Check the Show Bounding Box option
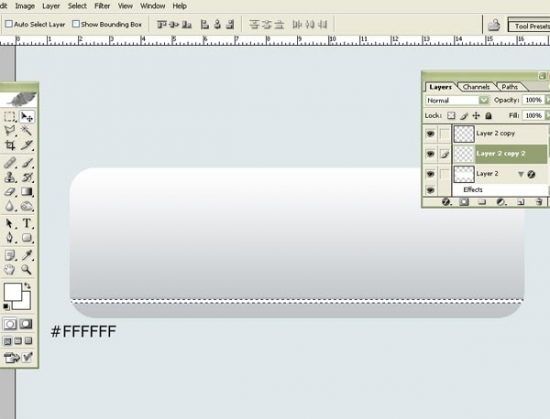 [x=76, y=24]
